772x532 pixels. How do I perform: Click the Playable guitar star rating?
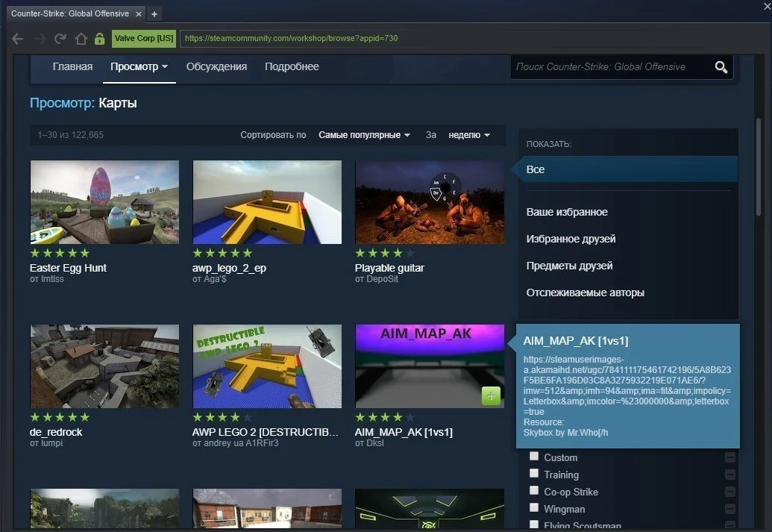click(385, 253)
